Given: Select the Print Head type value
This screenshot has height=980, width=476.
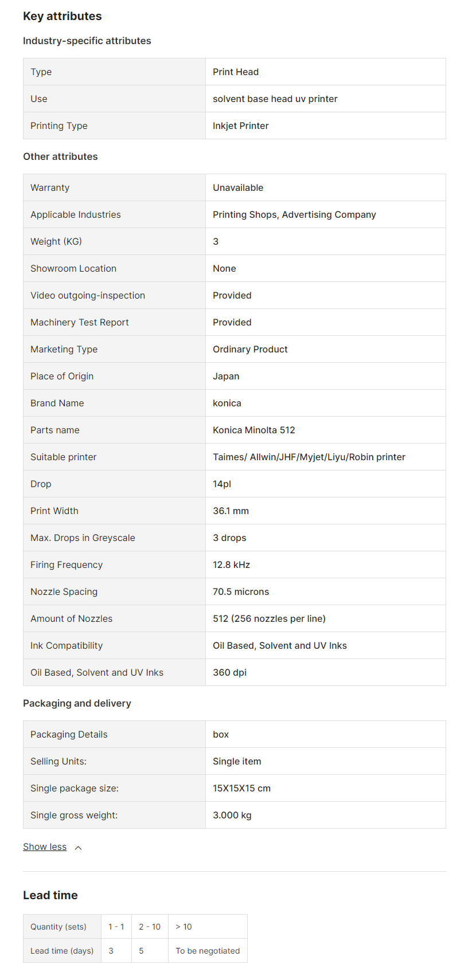Looking at the screenshot, I should [x=236, y=72].
